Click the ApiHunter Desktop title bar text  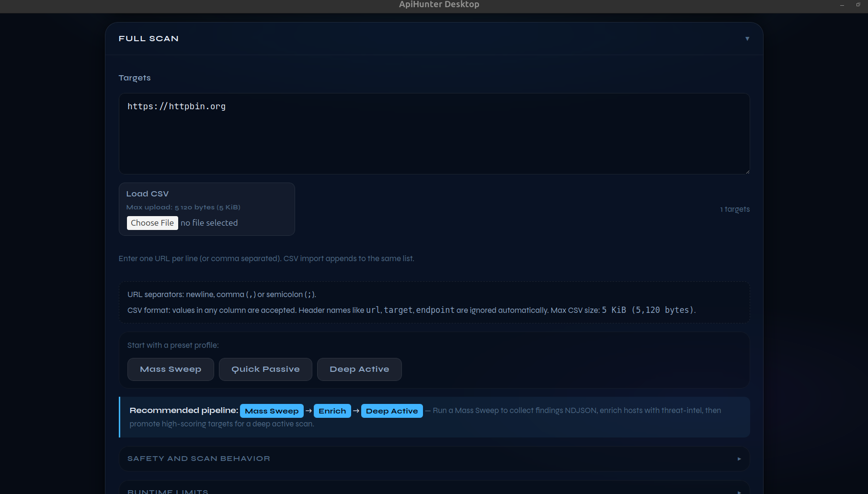tap(439, 4)
